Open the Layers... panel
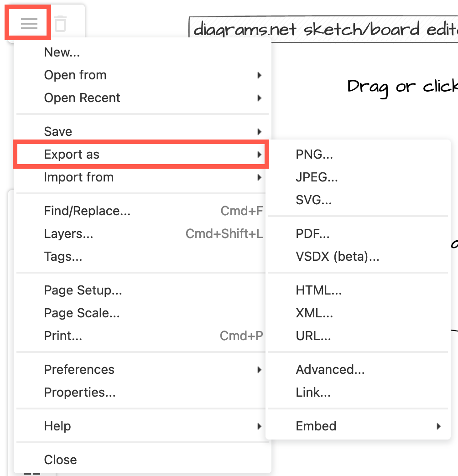Screen dimensions: 458x476 tap(69, 234)
